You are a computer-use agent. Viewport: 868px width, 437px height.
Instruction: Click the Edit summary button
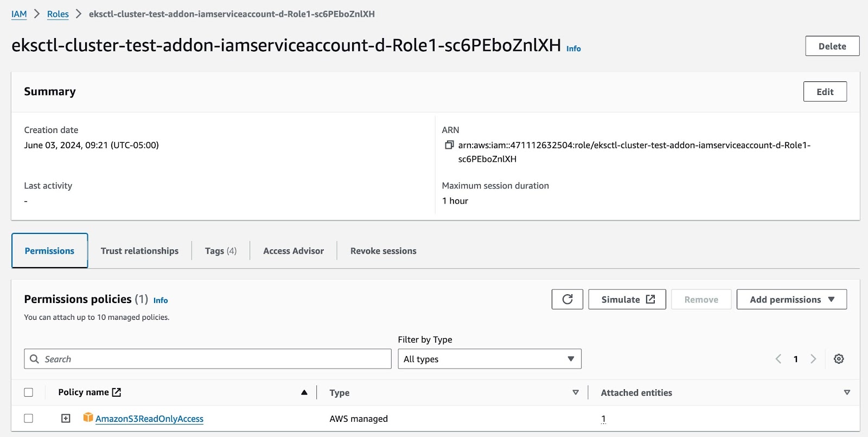click(825, 92)
